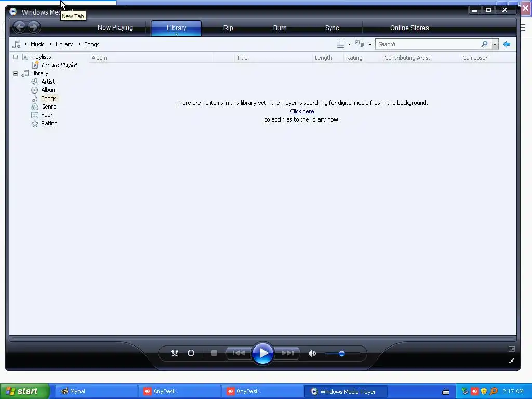The image size is (532, 399).
Task: Open the Online Stores tab
Action: pos(409,28)
